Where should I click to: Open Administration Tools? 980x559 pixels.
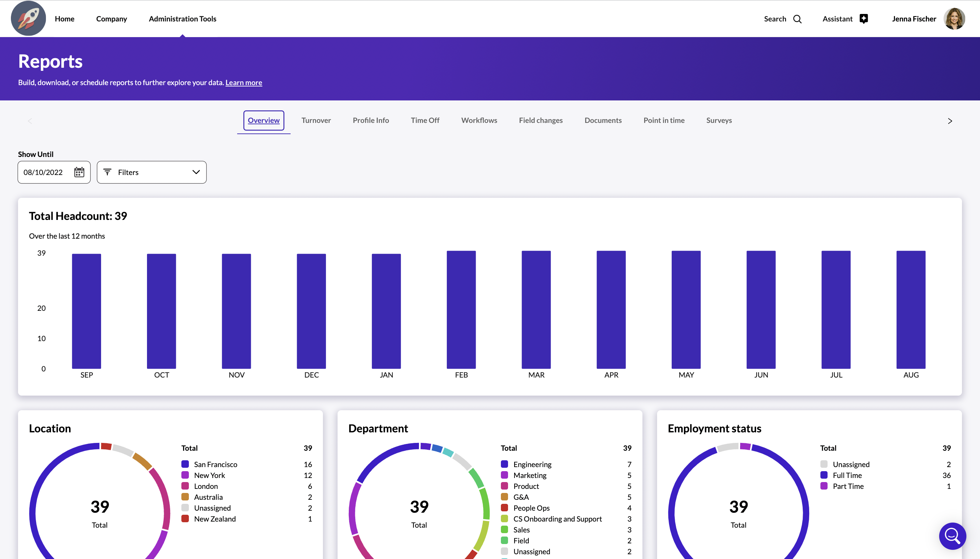click(x=183, y=18)
